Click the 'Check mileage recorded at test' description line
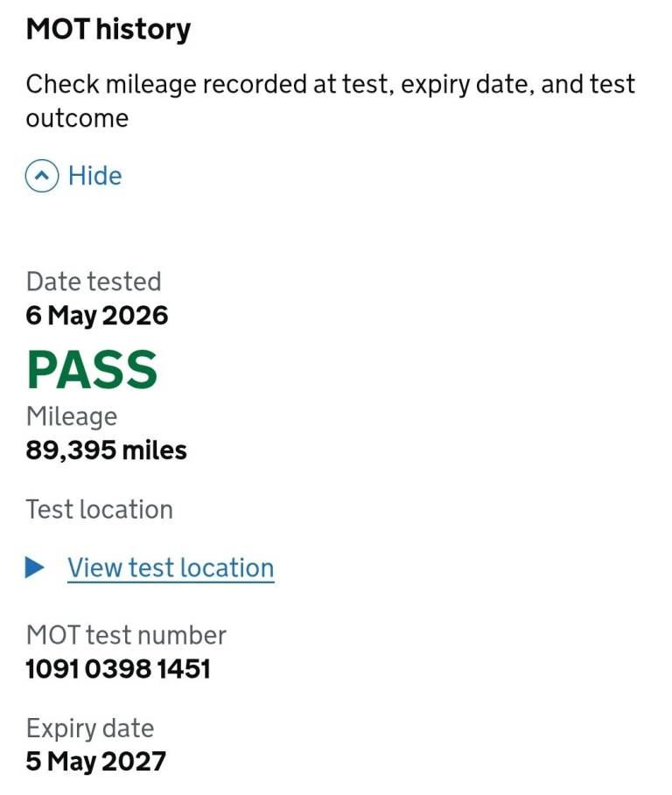 point(330,84)
